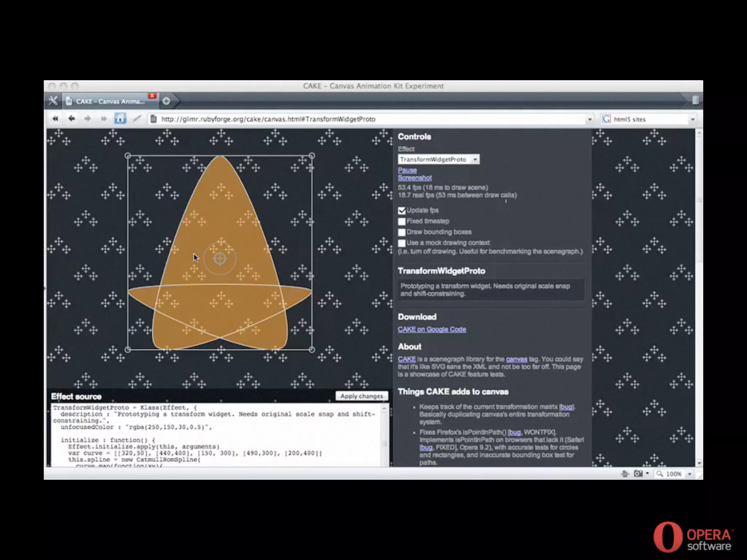Viewport: 747px width, 560px height.
Task: Open the TransformWidgetProto effect dropdown
Action: (x=438, y=159)
